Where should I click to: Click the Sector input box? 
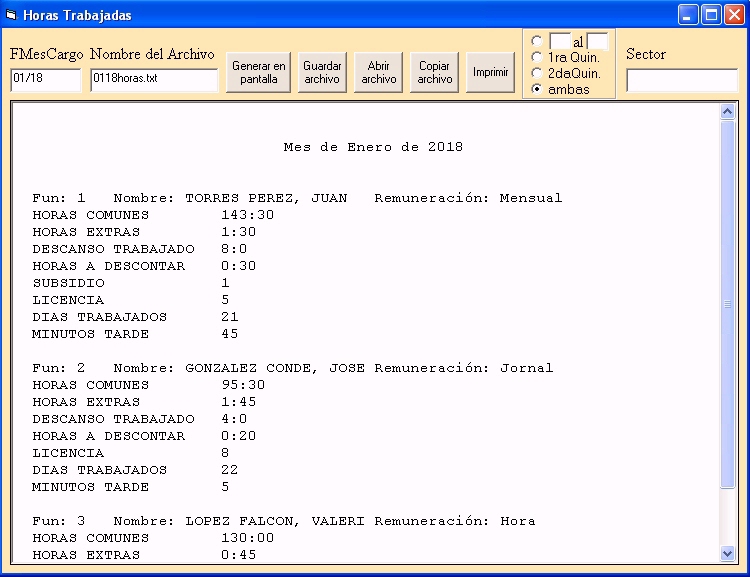point(682,80)
